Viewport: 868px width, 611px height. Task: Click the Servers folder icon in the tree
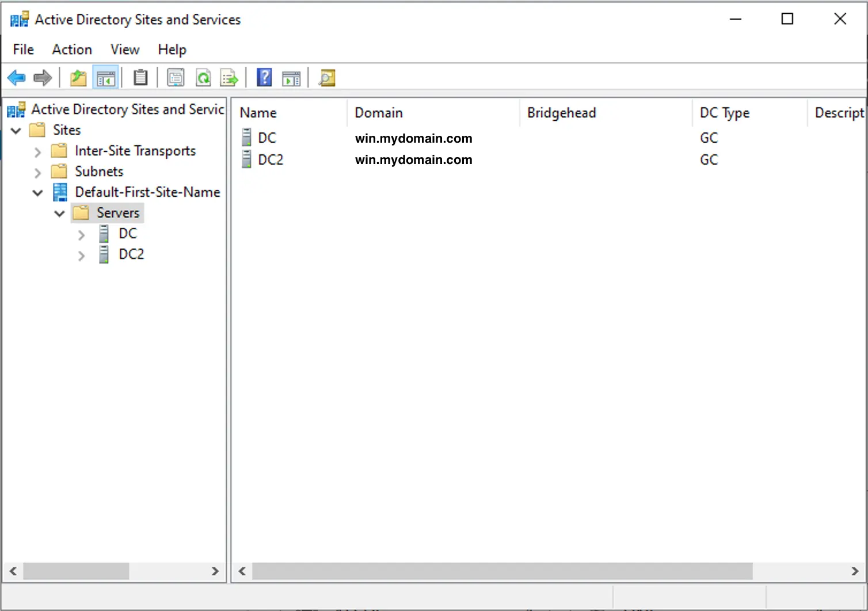(x=81, y=213)
